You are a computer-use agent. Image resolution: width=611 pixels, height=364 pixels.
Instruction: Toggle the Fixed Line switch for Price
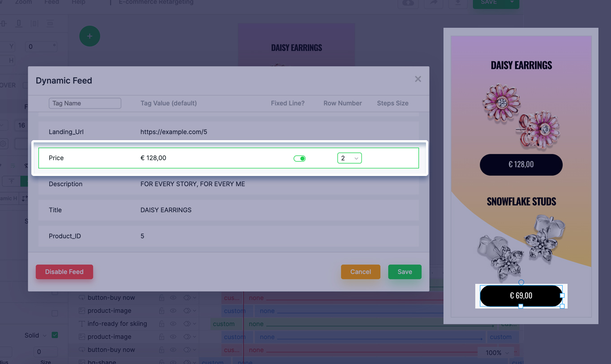click(300, 158)
